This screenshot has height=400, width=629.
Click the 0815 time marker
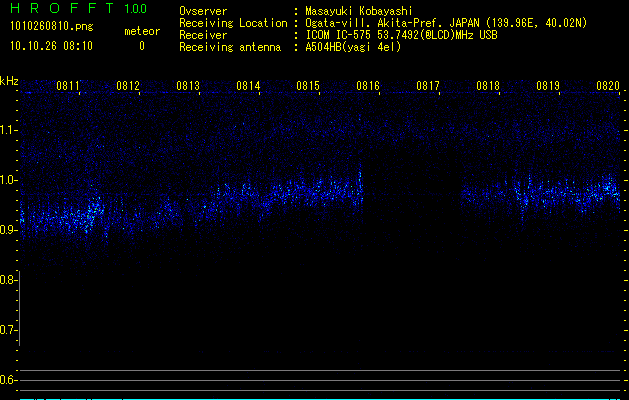pyautogui.click(x=308, y=86)
